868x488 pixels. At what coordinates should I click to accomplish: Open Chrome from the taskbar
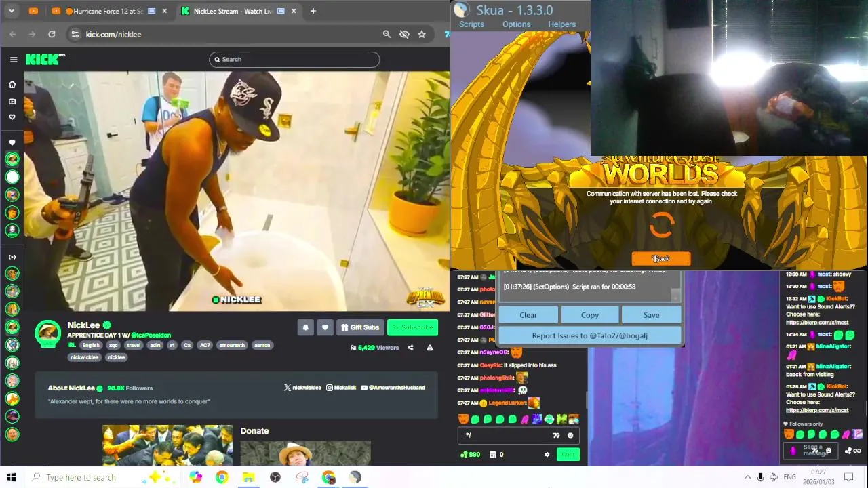(222, 477)
